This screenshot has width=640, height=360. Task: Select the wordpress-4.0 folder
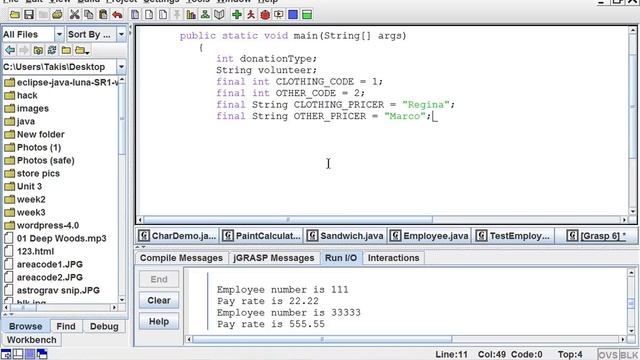42,225
